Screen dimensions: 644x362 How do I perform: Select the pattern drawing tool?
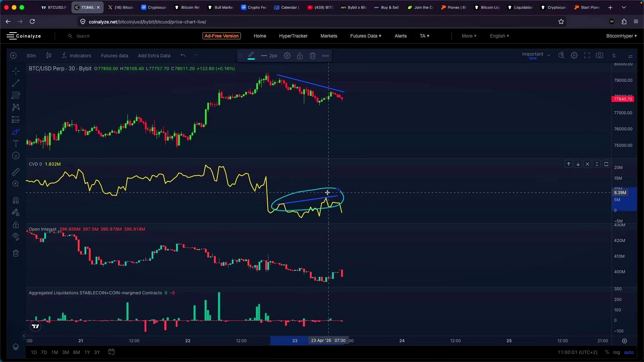[16, 107]
